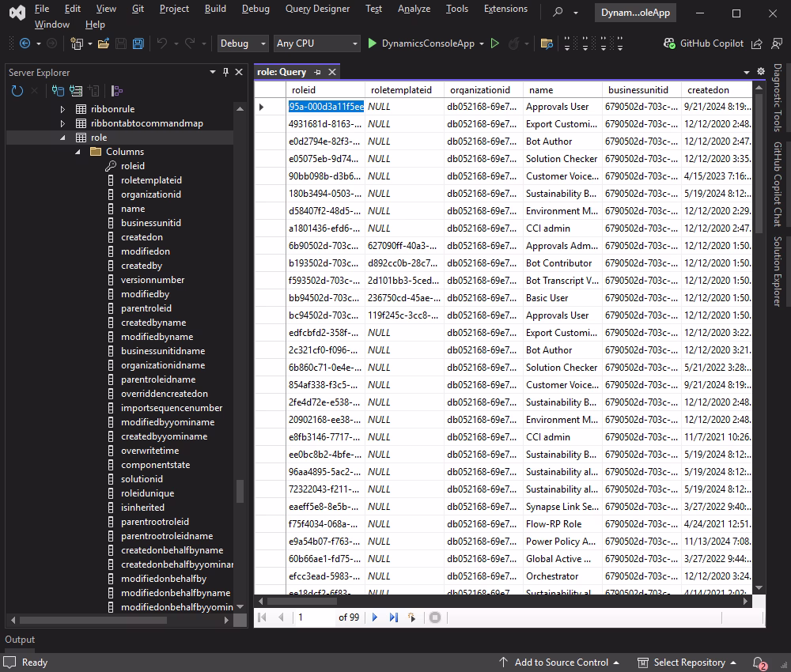Screen dimensions: 791x672
Task: Open the query tab settings gear
Action: [761, 72]
